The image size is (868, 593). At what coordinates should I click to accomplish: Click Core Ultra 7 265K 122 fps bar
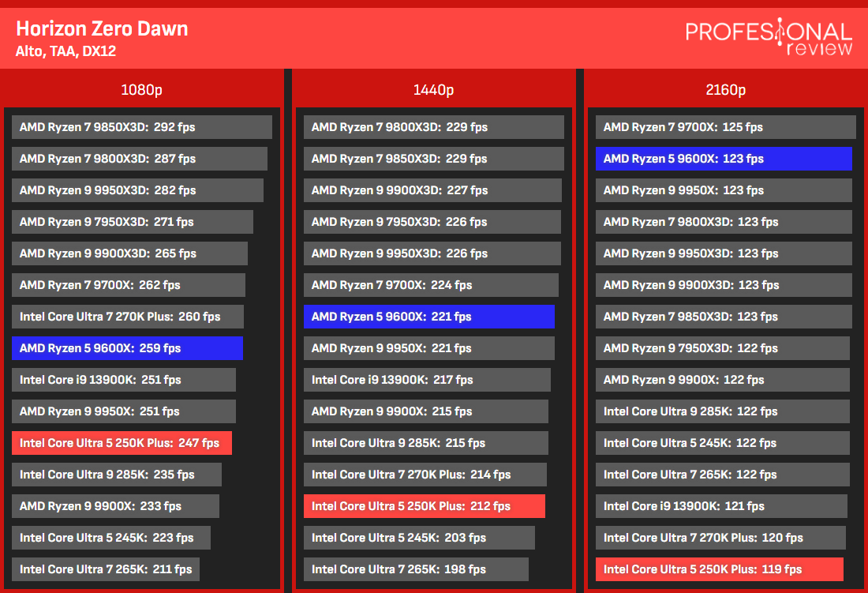coord(722,474)
